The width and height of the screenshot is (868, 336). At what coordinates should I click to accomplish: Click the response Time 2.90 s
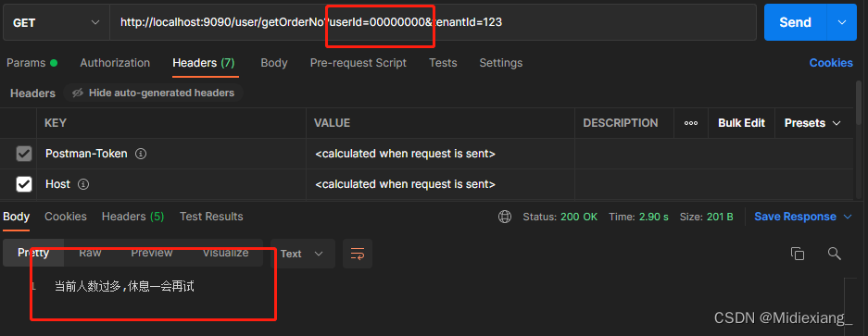(638, 217)
